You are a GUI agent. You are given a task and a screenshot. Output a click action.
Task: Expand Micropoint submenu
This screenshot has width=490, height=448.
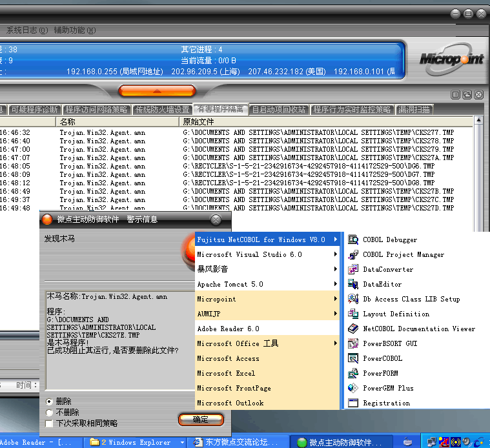coord(267,299)
